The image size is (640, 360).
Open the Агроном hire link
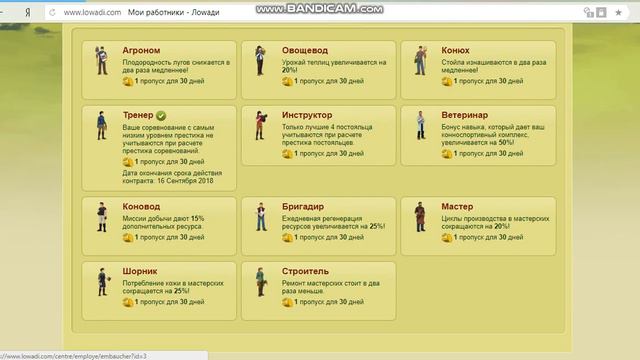pos(141,50)
